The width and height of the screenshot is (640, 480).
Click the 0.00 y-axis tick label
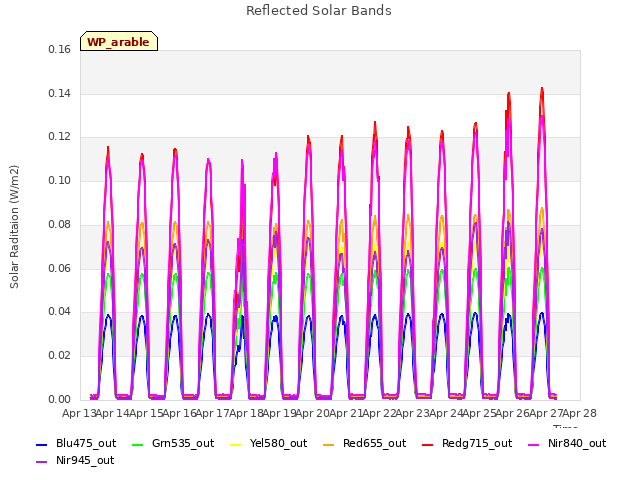pos(60,399)
